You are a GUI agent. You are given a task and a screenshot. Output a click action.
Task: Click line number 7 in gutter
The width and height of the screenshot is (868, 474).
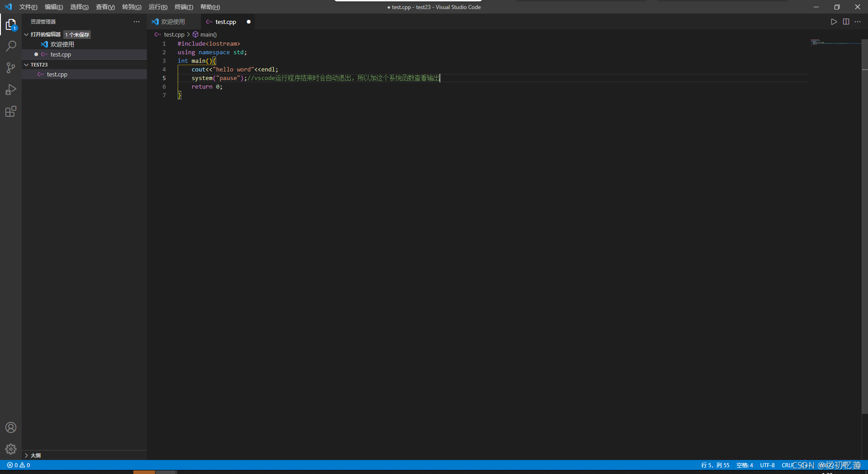[164, 95]
